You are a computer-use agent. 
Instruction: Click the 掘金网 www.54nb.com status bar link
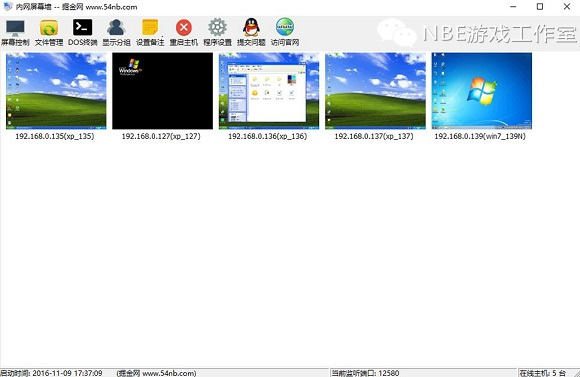[156, 373]
